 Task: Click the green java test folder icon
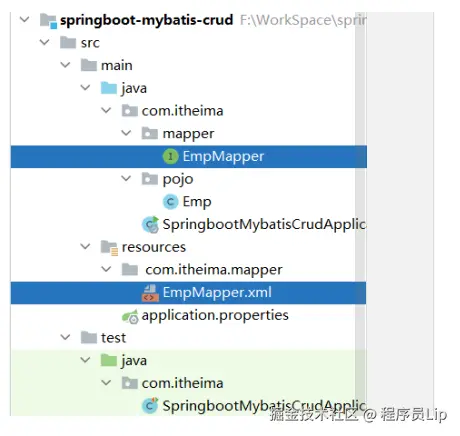click(x=109, y=360)
